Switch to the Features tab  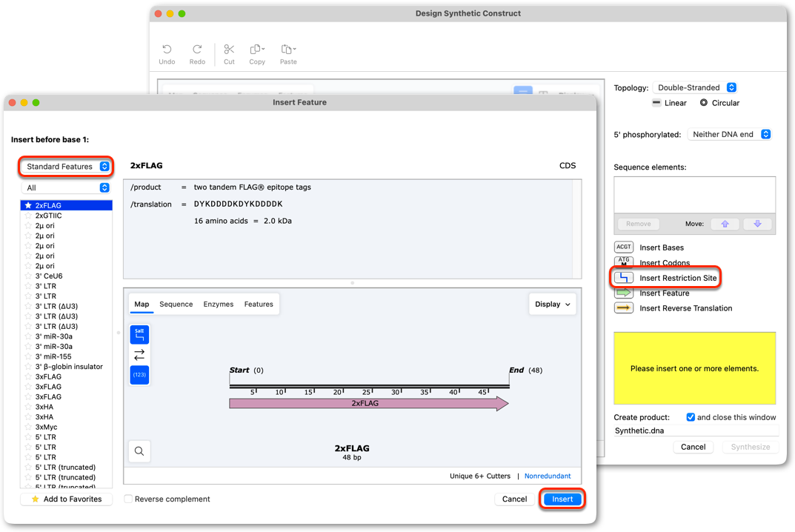click(x=259, y=305)
